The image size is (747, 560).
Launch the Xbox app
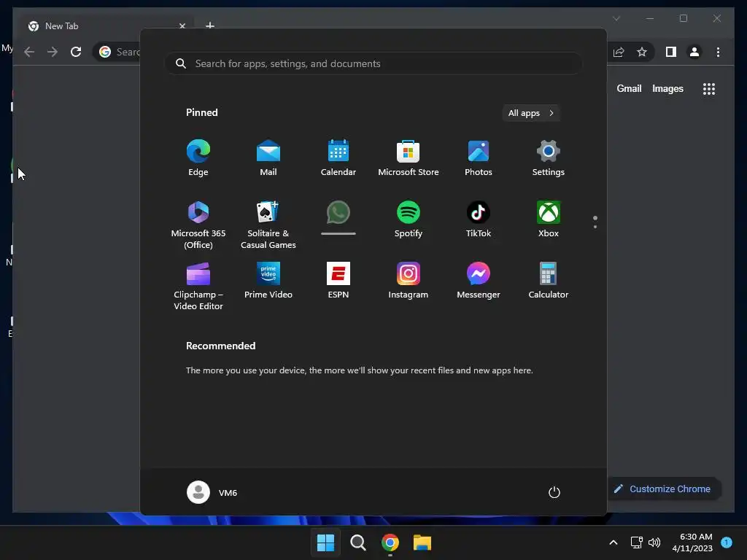pos(549,219)
